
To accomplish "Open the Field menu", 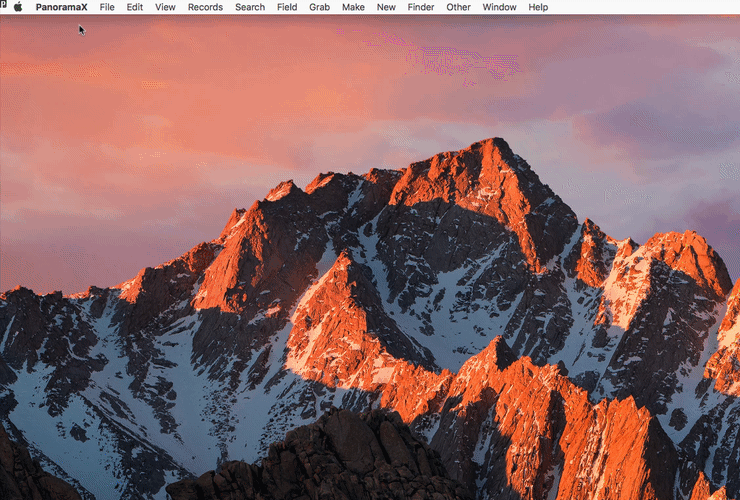I will click(287, 7).
